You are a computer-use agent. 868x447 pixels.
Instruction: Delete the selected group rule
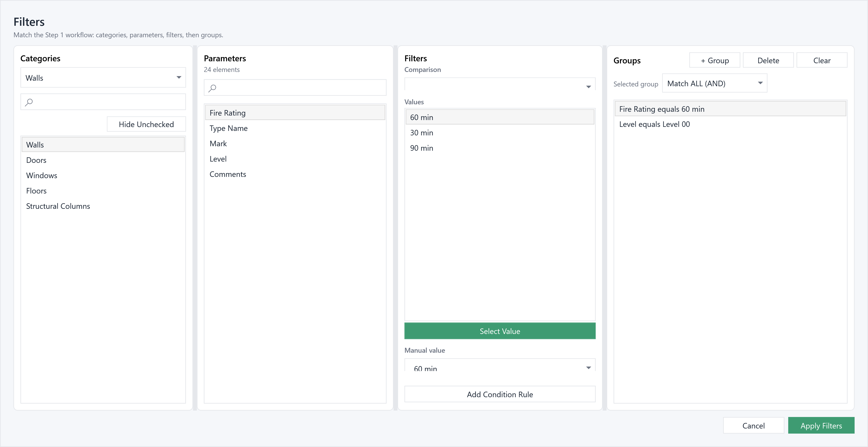tap(768, 60)
